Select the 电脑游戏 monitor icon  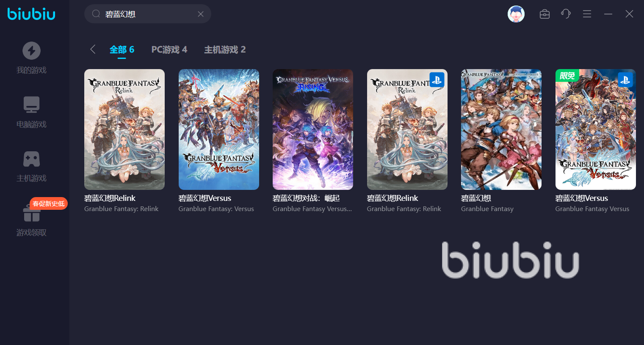(x=31, y=105)
